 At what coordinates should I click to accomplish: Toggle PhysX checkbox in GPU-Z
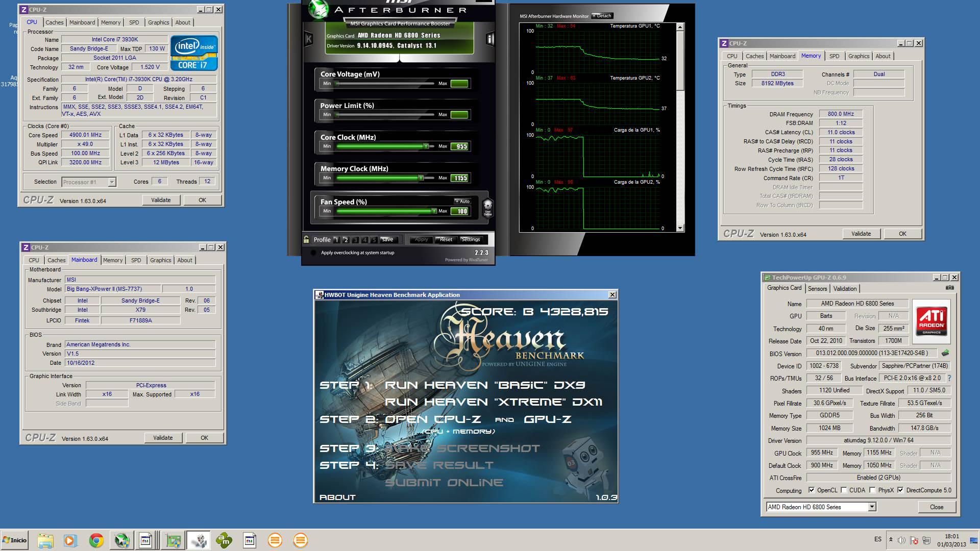pyautogui.click(x=872, y=490)
